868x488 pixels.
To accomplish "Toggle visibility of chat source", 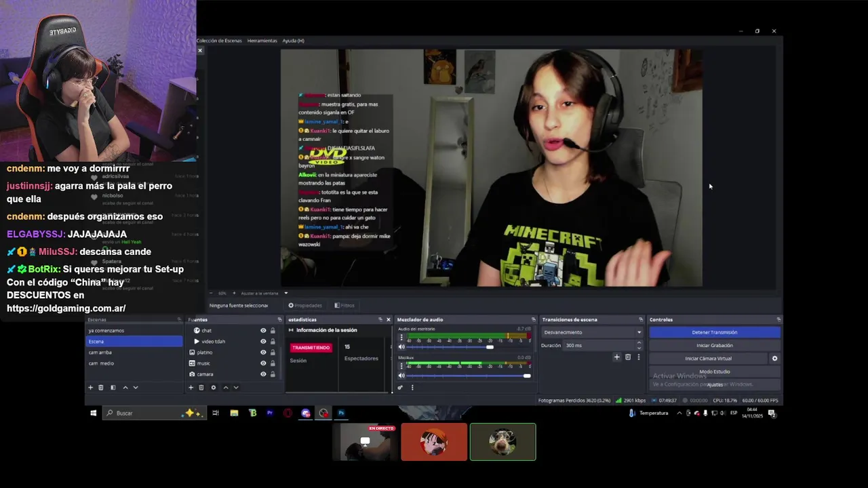I will [263, 331].
